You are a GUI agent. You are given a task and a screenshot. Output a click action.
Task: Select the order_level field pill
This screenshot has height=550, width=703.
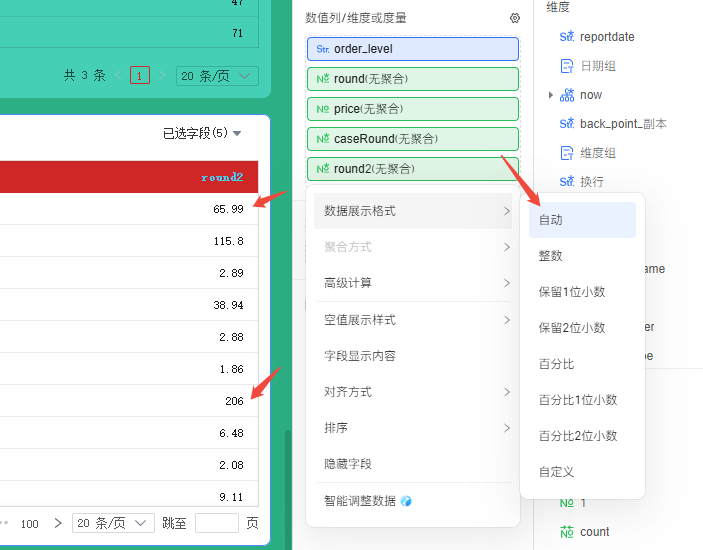413,49
